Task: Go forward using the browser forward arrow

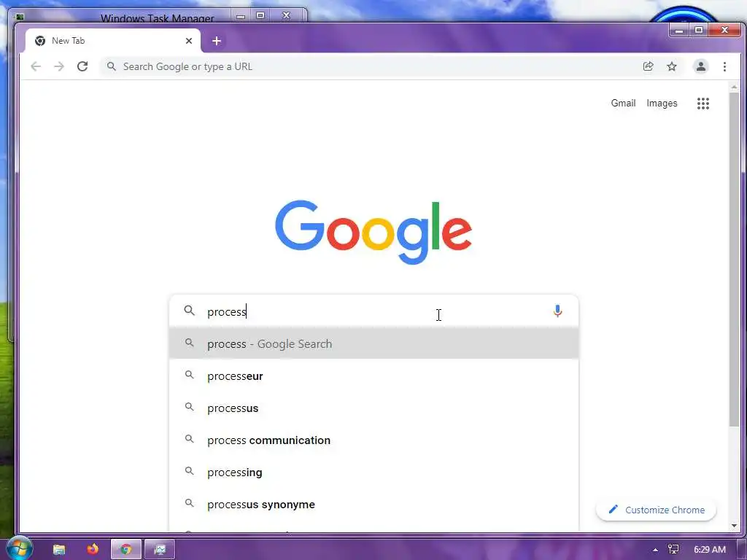Action: tap(59, 66)
